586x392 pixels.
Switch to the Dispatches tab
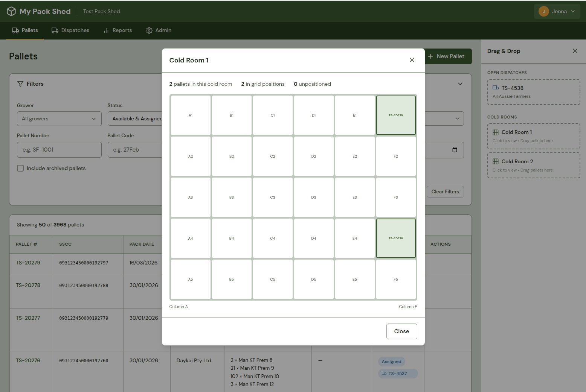tap(71, 30)
